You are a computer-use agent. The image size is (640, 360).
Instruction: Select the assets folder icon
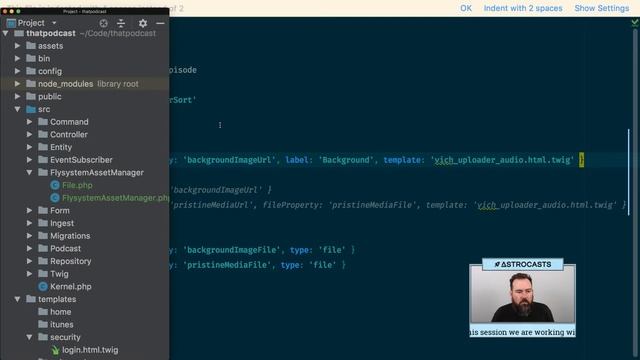click(x=31, y=46)
